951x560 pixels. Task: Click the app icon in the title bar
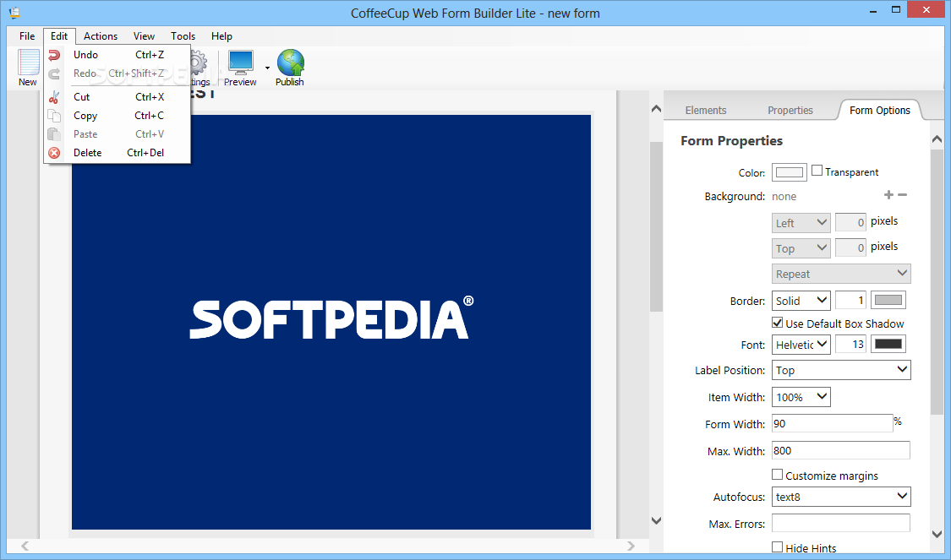pyautogui.click(x=14, y=12)
